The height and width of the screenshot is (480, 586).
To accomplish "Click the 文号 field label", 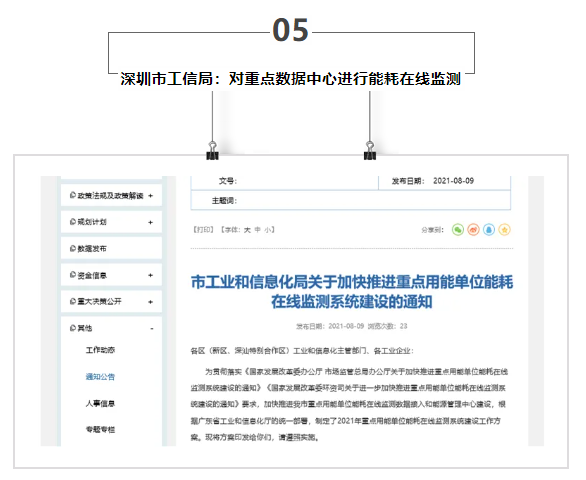I will click(x=228, y=181).
